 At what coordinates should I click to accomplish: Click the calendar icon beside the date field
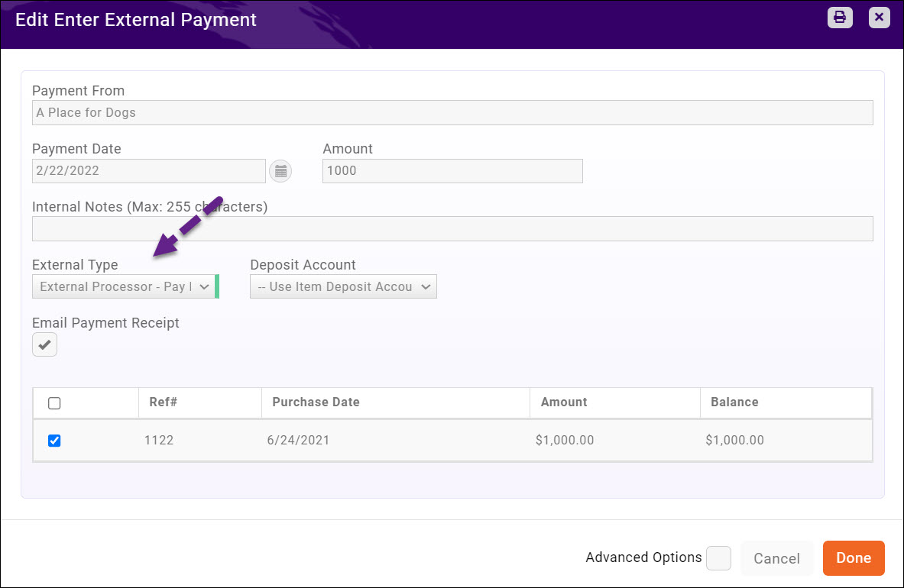(280, 170)
